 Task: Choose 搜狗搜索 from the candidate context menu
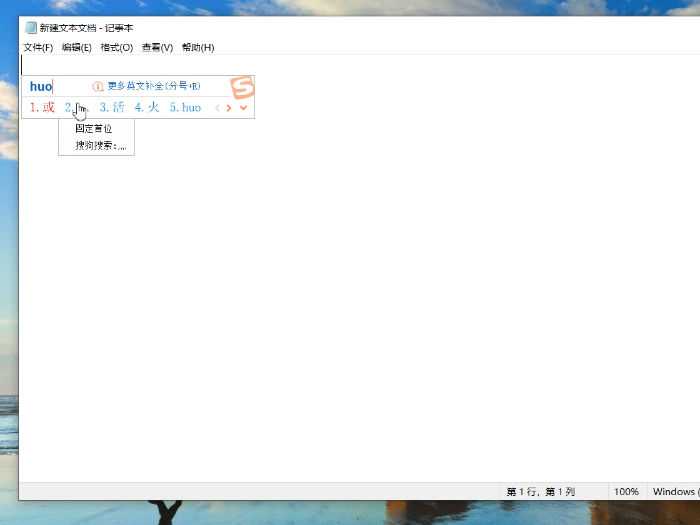point(99,145)
